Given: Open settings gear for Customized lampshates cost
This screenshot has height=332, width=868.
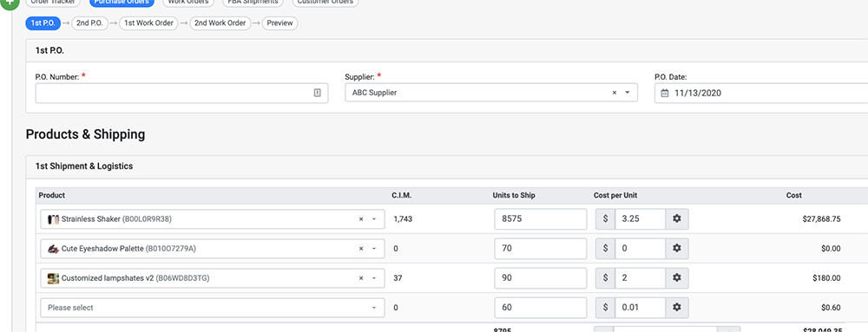Looking at the screenshot, I should click(676, 278).
